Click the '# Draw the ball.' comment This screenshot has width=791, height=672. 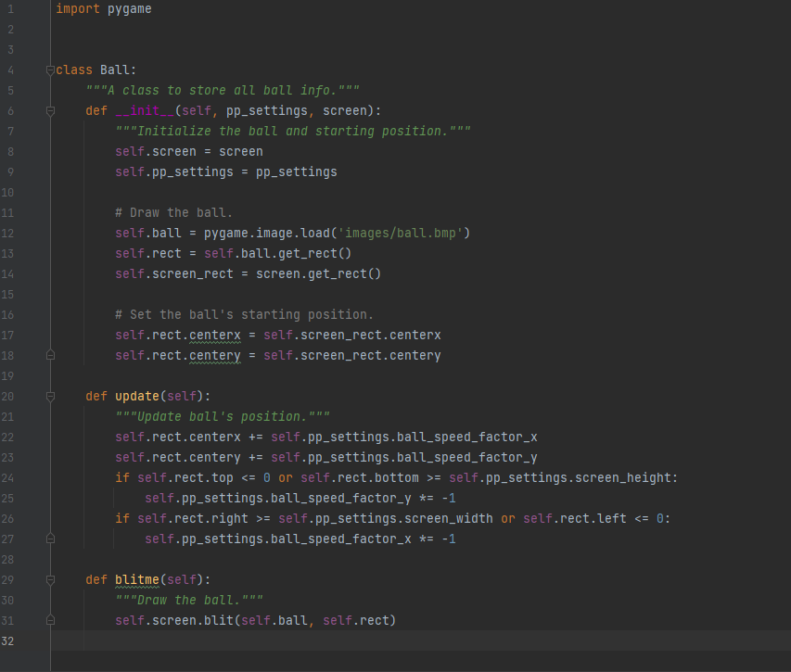174,213
